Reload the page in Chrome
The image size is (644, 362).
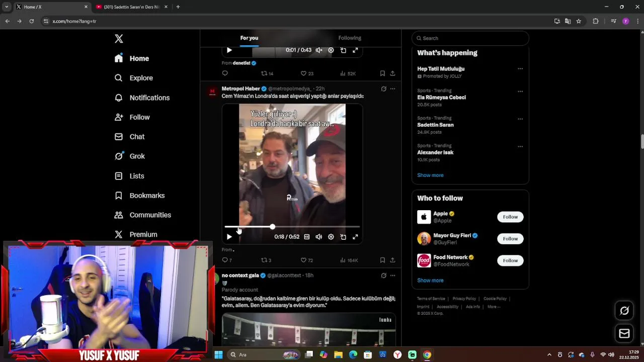[31, 21]
